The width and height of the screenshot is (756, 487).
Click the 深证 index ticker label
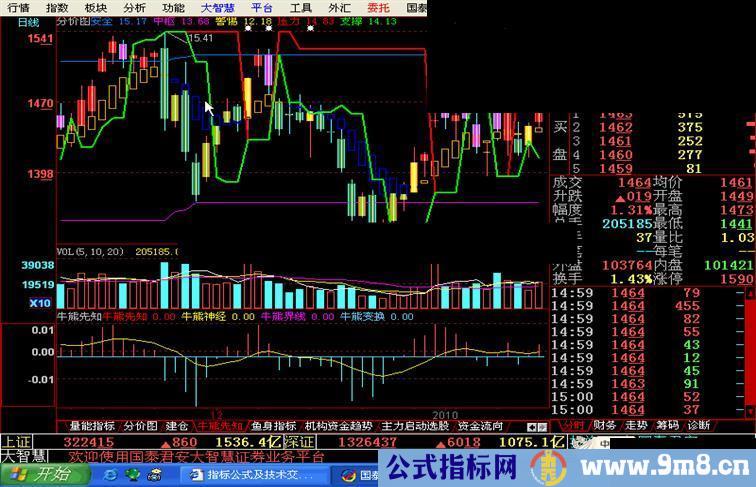(x=300, y=441)
